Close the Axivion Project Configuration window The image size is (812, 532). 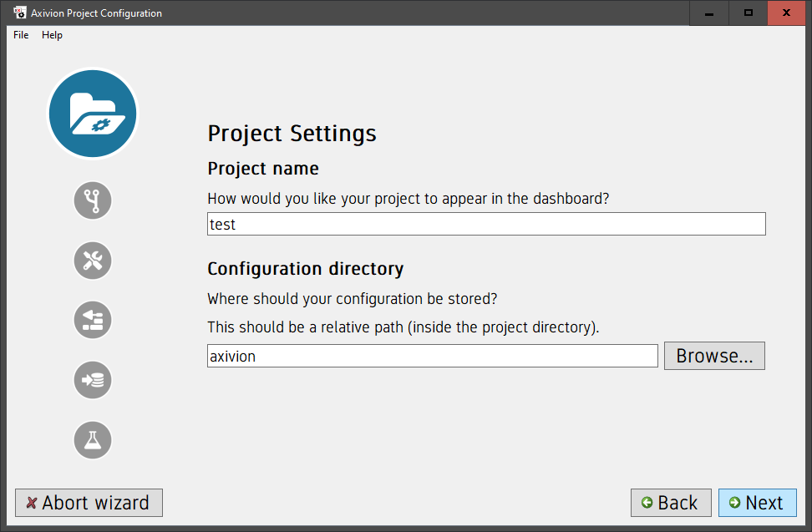(786, 13)
